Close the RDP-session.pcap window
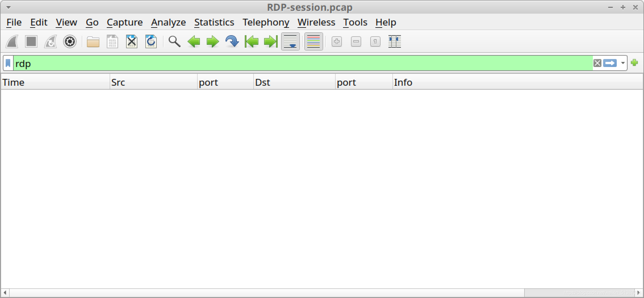644x298 pixels. [x=635, y=7]
